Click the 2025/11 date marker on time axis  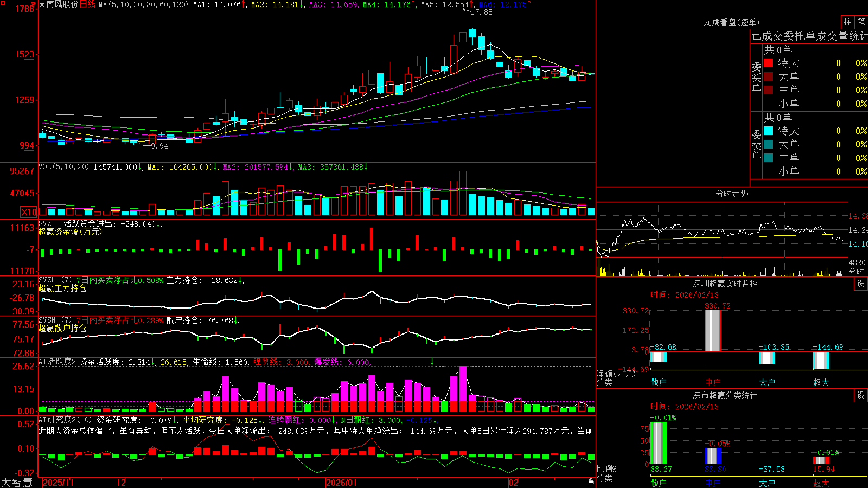coord(58,483)
